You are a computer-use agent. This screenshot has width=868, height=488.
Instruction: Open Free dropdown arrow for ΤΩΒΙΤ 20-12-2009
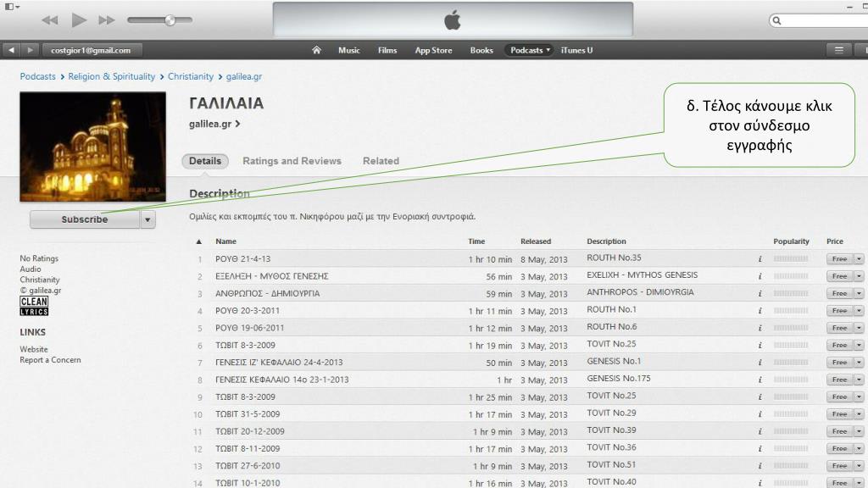point(859,431)
